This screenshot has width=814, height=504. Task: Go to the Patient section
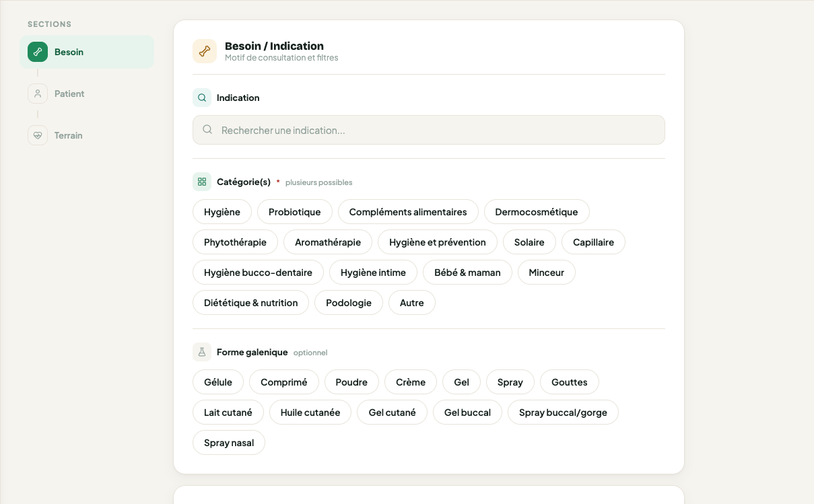[87, 94]
